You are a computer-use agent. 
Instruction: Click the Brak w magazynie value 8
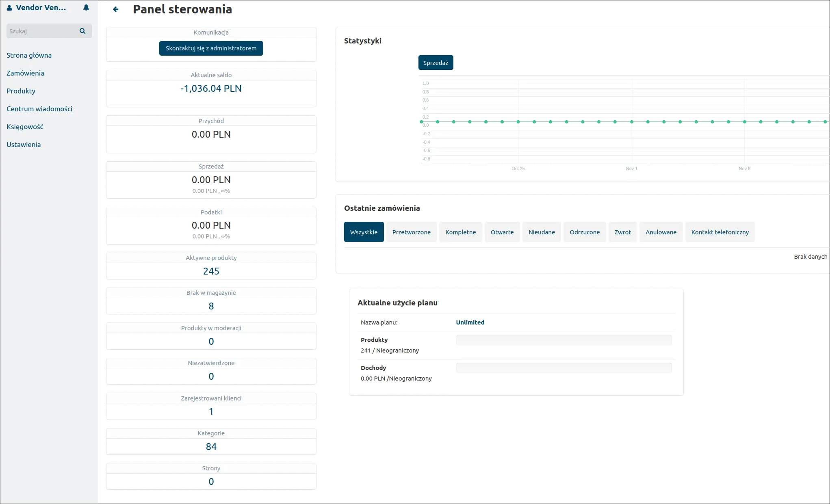point(211,306)
